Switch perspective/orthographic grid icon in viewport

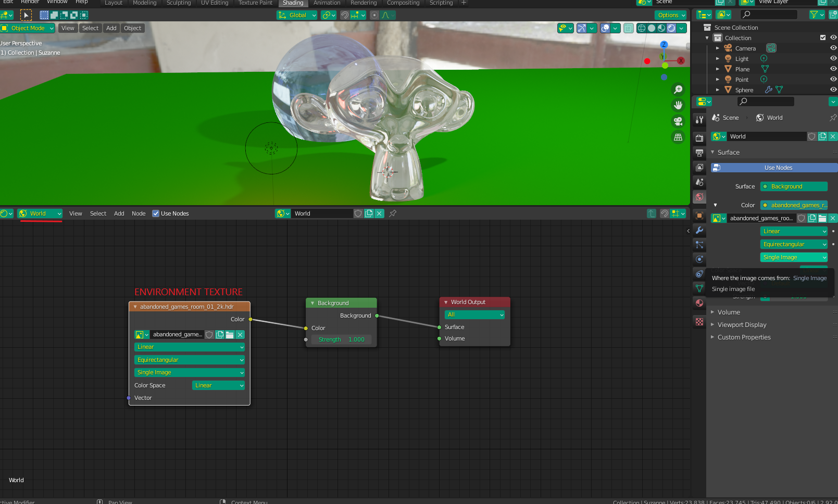point(678,137)
